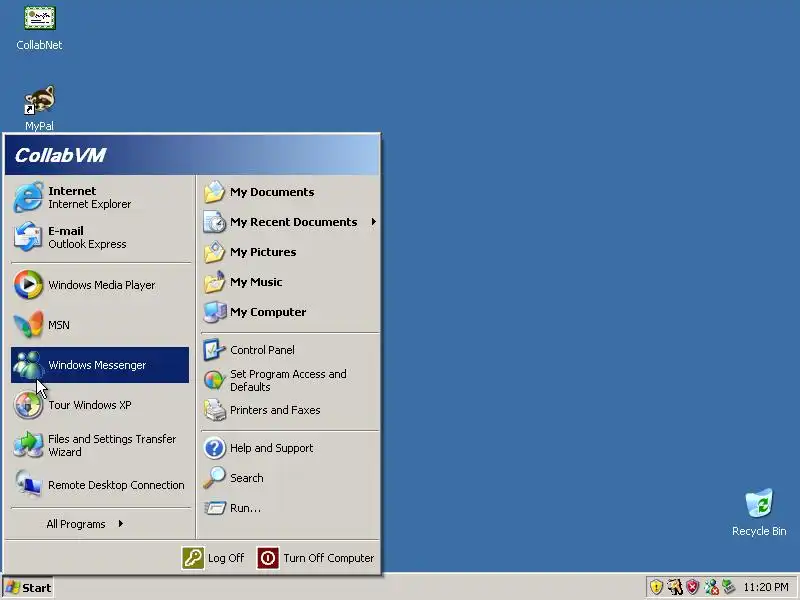Open Outlook Express E-mail
This screenshot has width=800, height=600.
[100, 237]
